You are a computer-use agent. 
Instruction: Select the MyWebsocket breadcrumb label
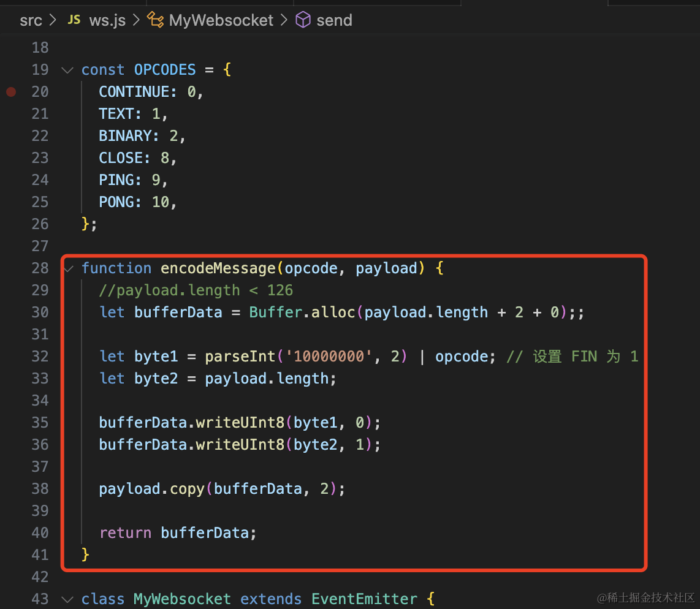(x=221, y=20)
